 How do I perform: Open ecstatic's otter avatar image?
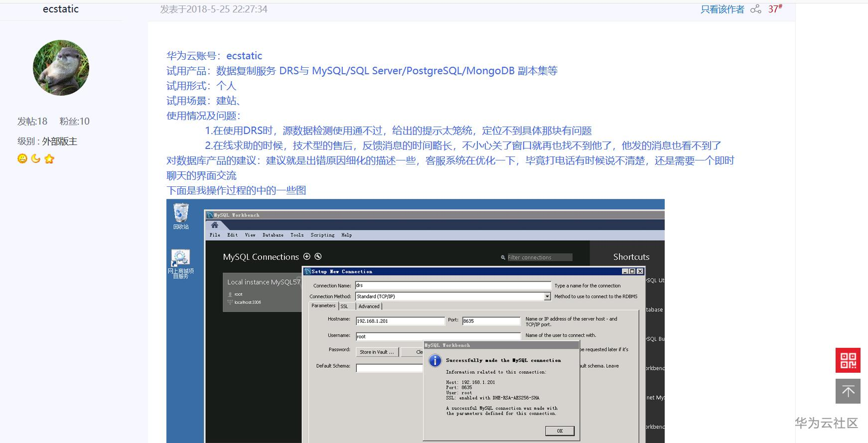(x=61, y=68)
